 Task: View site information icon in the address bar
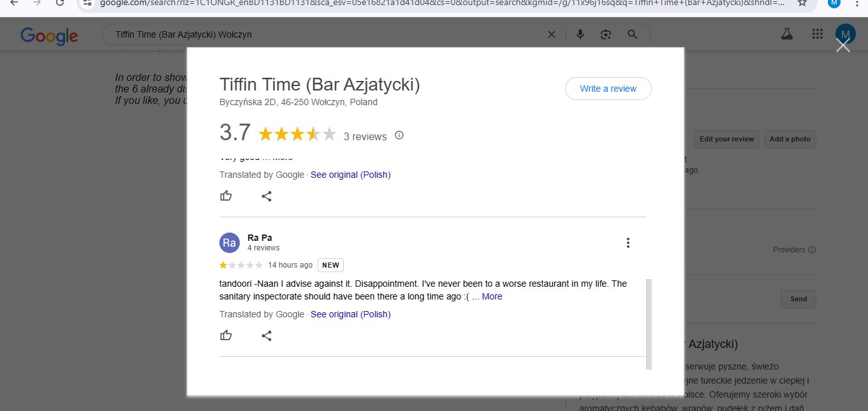coord(89,3)
